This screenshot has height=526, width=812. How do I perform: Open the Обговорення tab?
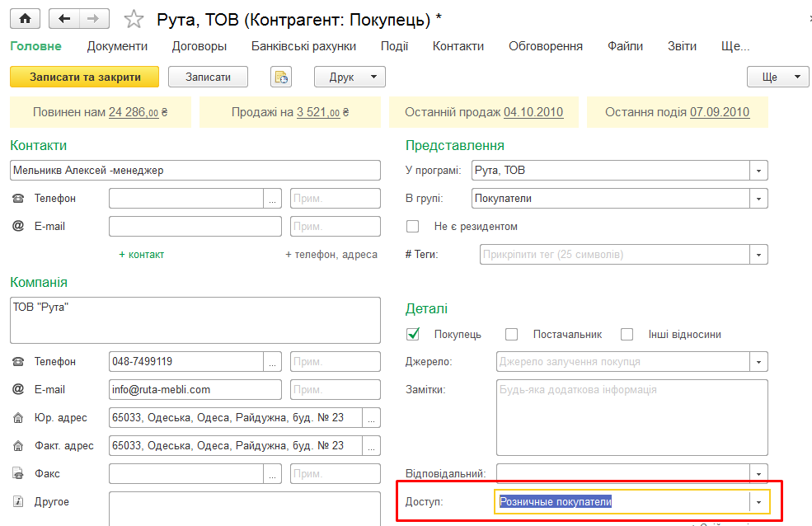[x=545, y=46]
